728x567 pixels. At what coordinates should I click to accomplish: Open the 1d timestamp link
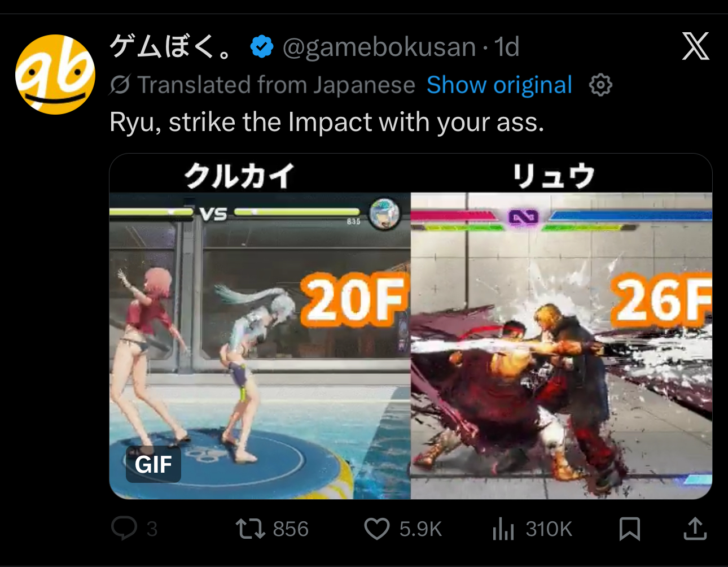(507, 47)
